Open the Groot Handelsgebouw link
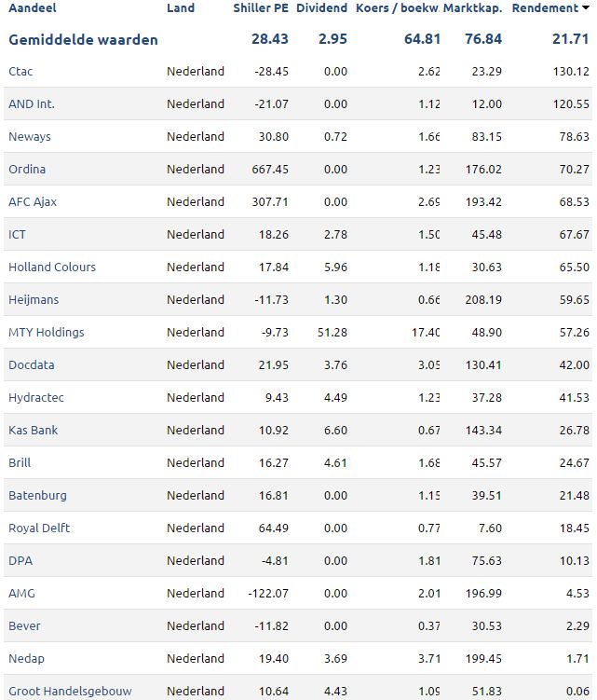 coord(70,691)
